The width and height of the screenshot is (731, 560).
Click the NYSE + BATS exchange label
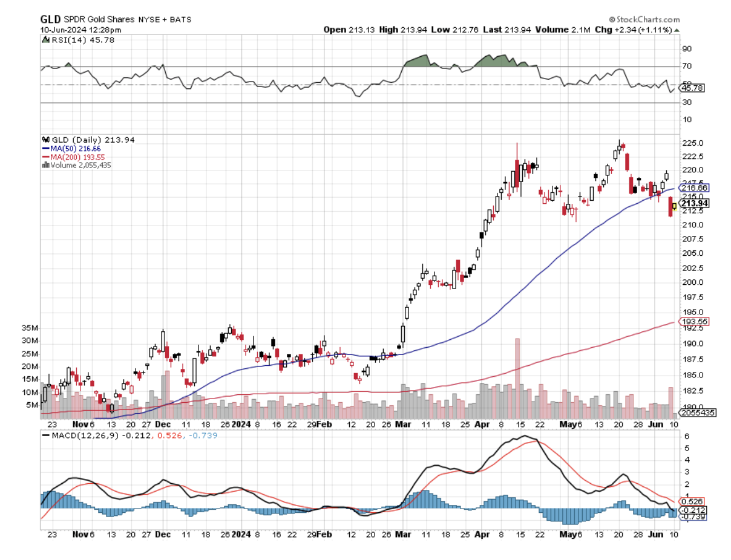[x=163, y=19]
